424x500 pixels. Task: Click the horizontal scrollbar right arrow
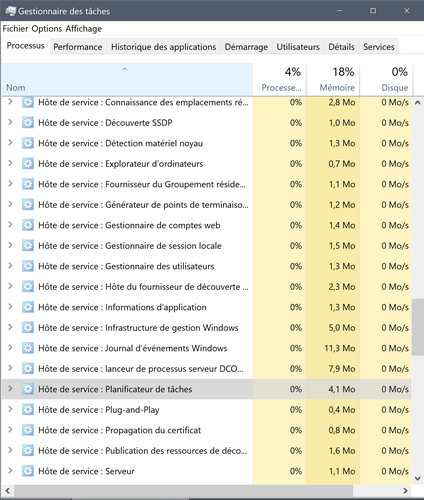click(x=405, y=491)
